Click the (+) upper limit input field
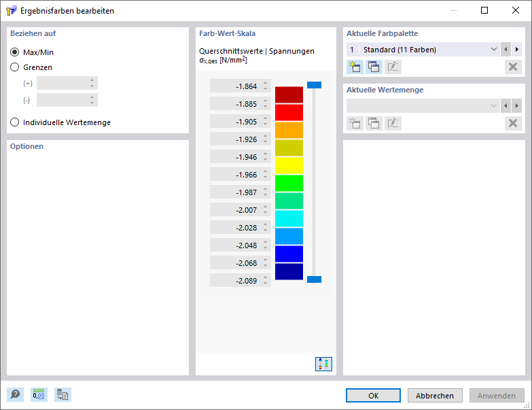The width and height of the screenshot is (532, 410). point(67,83)
